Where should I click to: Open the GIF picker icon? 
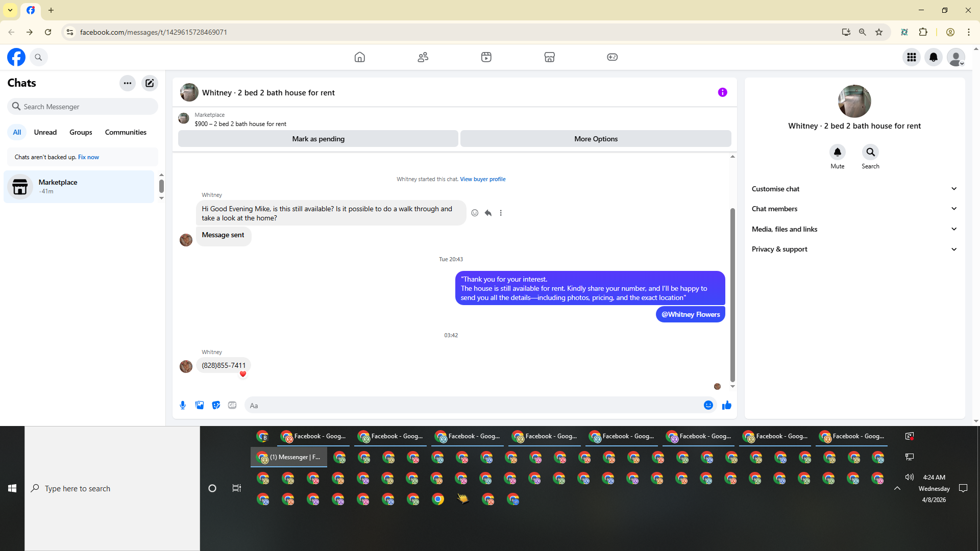coord(232,405)
